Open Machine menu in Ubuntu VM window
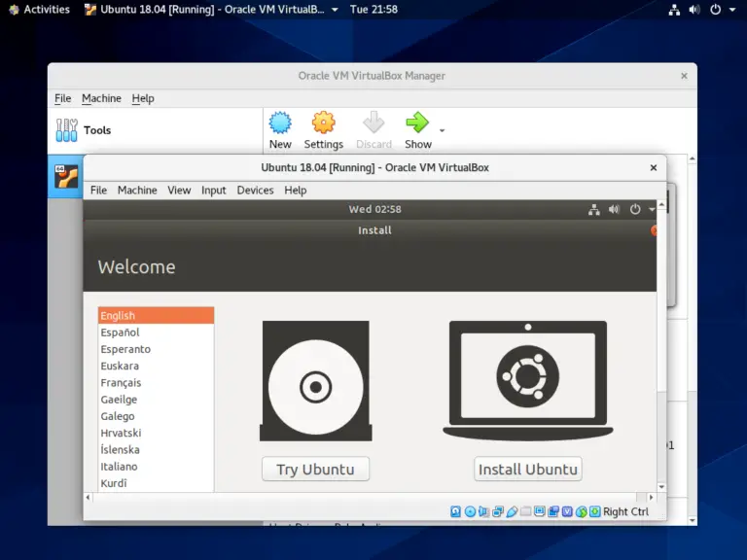This screenshot has width=747, height=560. click(137, 190)
